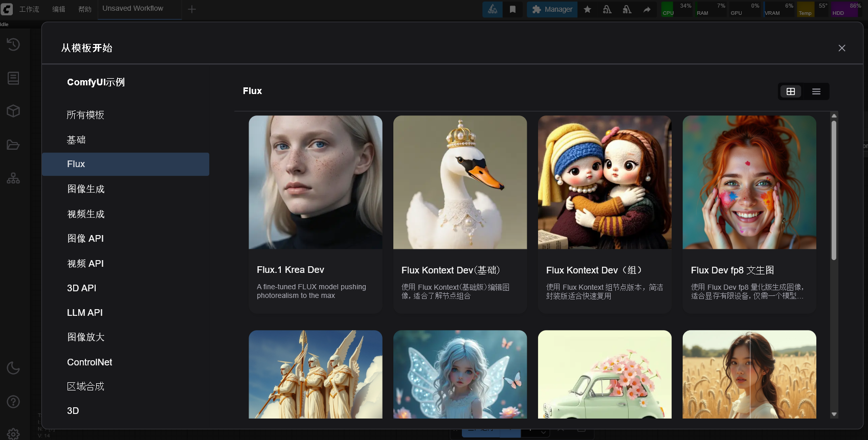868x440 pixels.
Task: Click the scrollbar up arrow in templates
Action: coord(834,116)
